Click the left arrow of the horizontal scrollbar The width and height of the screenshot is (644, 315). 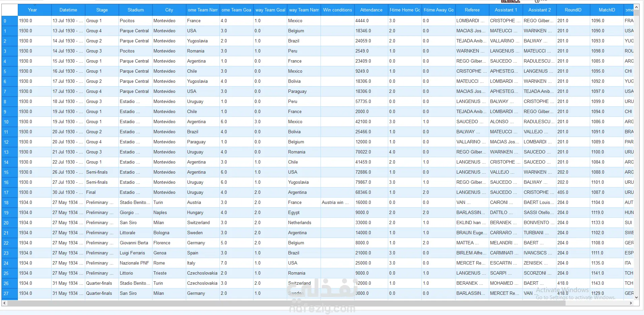(4, 303)
